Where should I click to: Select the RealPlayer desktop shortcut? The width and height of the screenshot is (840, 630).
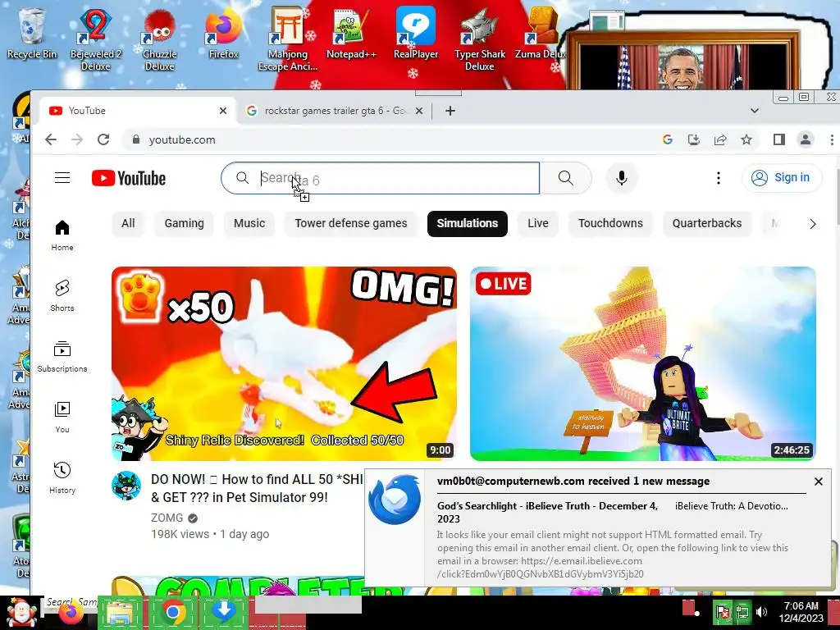pyautogui.click(x=416, y=32)
